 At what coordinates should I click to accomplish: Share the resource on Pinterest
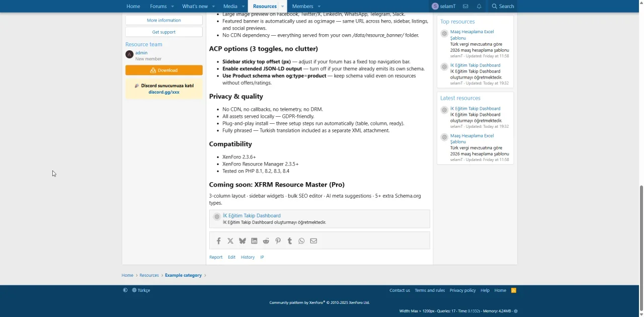[278, 241]
